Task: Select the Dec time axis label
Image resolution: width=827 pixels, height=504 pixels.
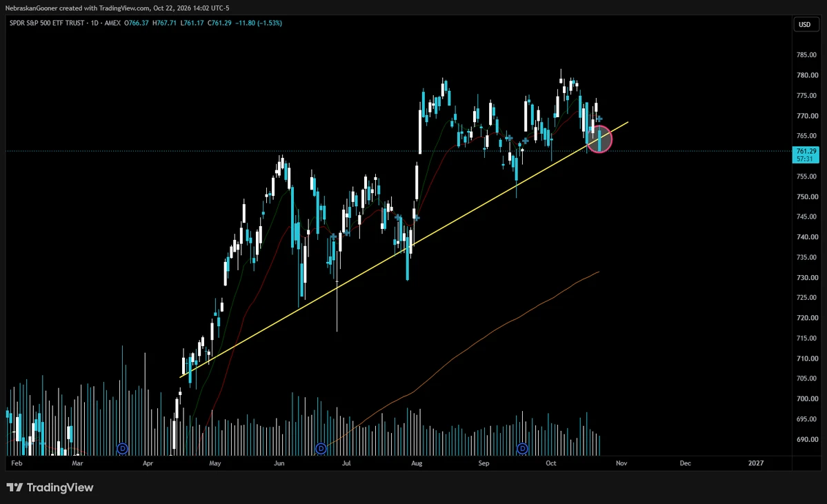Action: [x=685, y=463]
